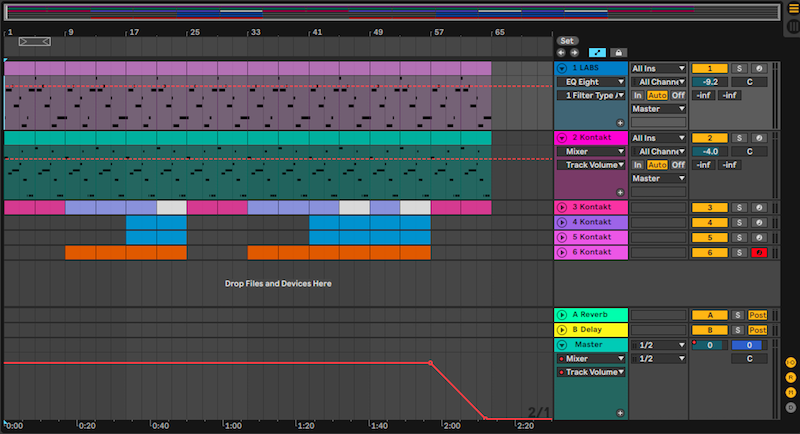The height and width of the screenshot is (434, 800).
Task: Solo track 2 Kontakt
Action: pyautogui.click(x=739, y=138)
